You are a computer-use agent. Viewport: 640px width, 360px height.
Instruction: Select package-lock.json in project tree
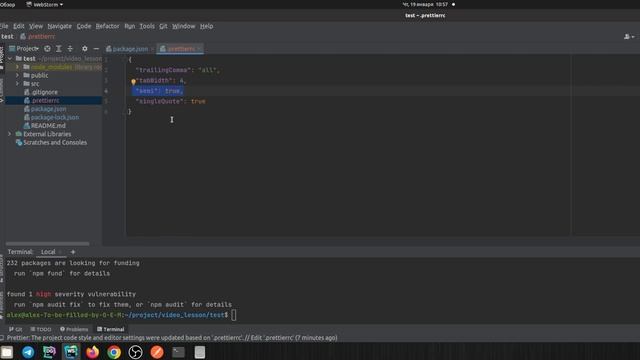pos(51,117)
